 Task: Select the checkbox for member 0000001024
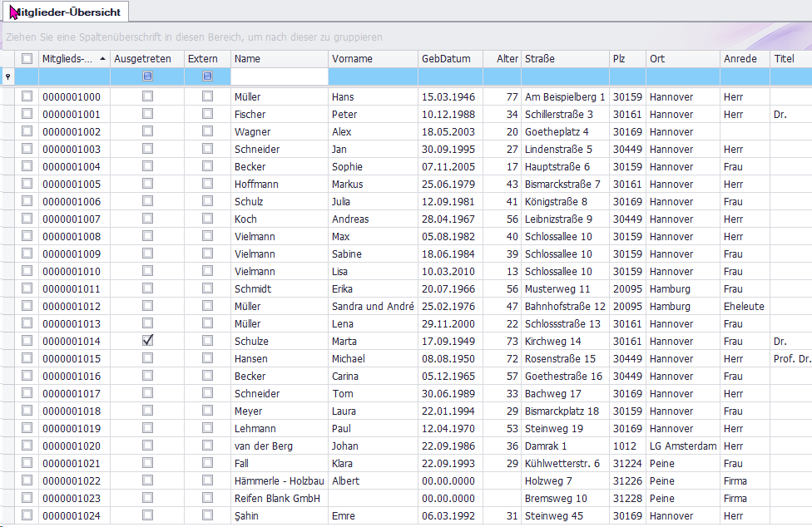click(27, 515)
